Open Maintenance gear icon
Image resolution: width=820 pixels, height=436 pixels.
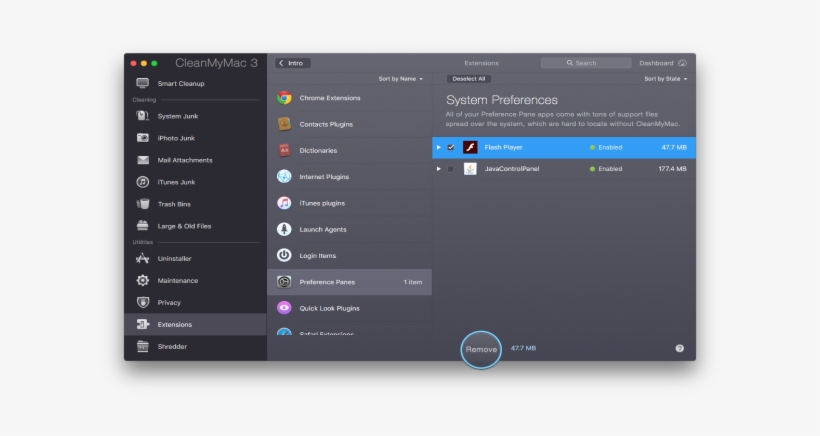(x=142, y=280)
